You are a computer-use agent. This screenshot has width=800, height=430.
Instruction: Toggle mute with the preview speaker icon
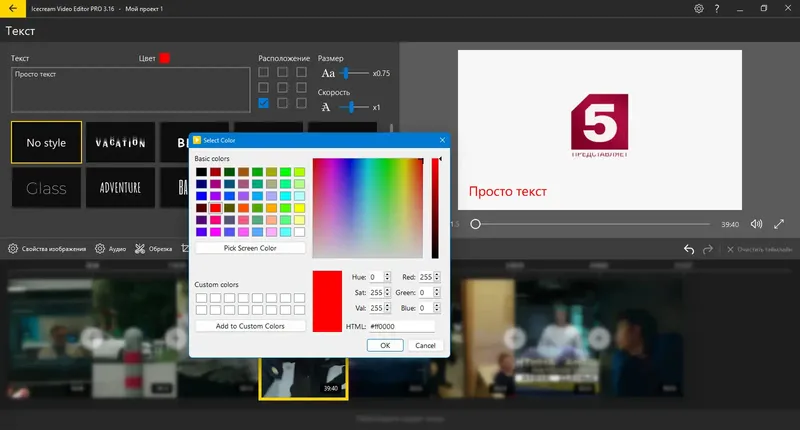tap(756, 224)
